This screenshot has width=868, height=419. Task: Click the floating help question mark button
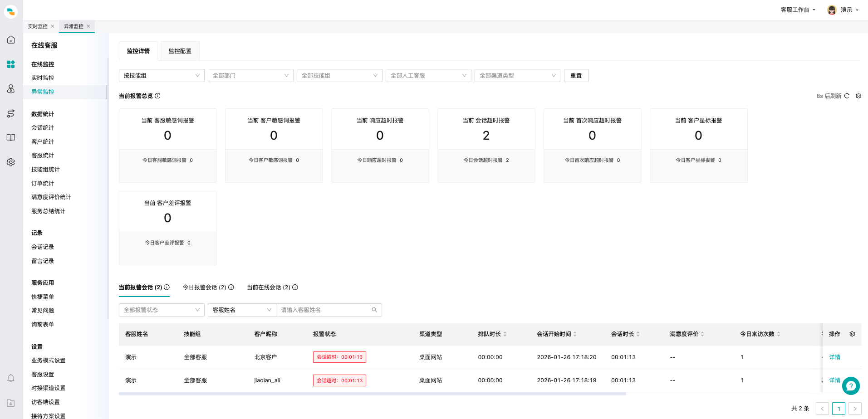pyautogui.click(x=851, y=386)
